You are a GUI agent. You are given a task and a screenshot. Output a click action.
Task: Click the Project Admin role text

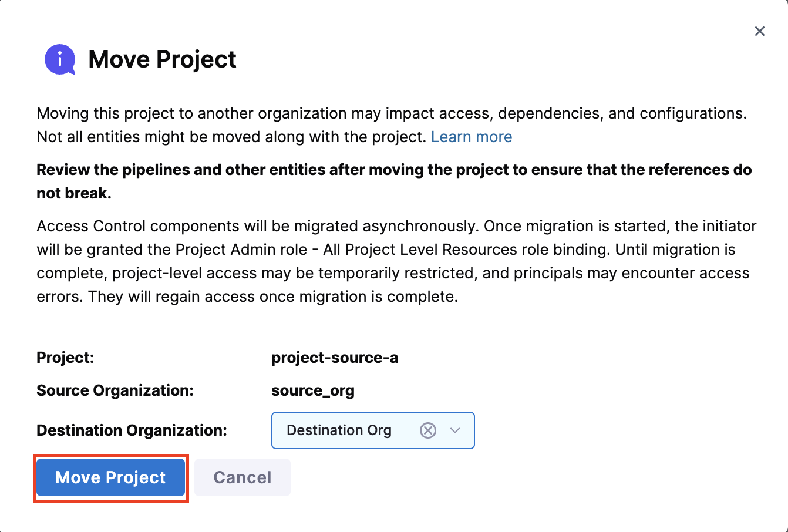coord(241,250)
